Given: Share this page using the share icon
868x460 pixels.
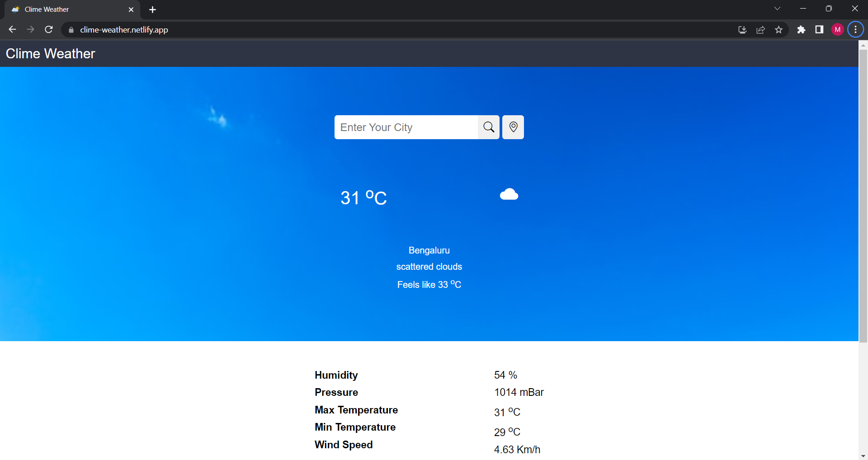Looking at the screenshot, I should [760, 29].
